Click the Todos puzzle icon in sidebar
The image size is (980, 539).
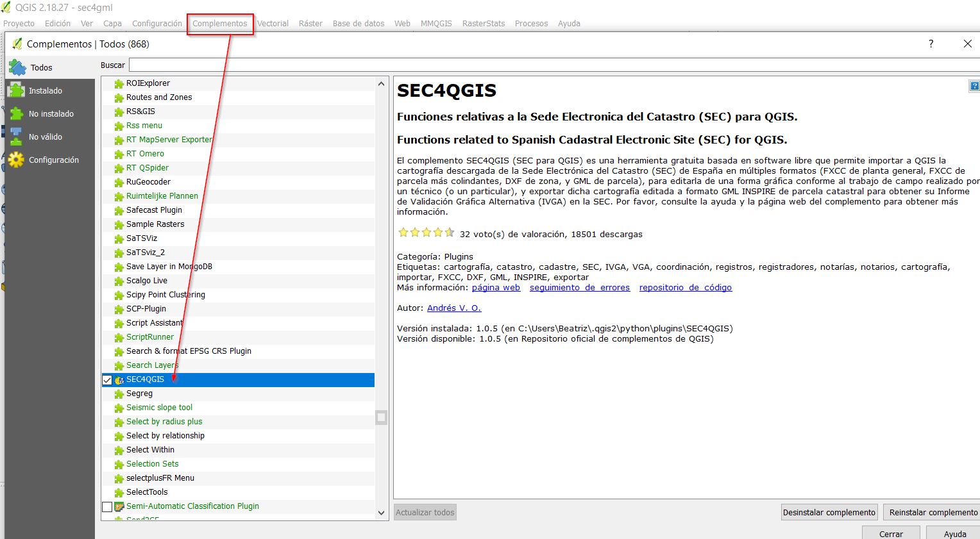point(17,67)
